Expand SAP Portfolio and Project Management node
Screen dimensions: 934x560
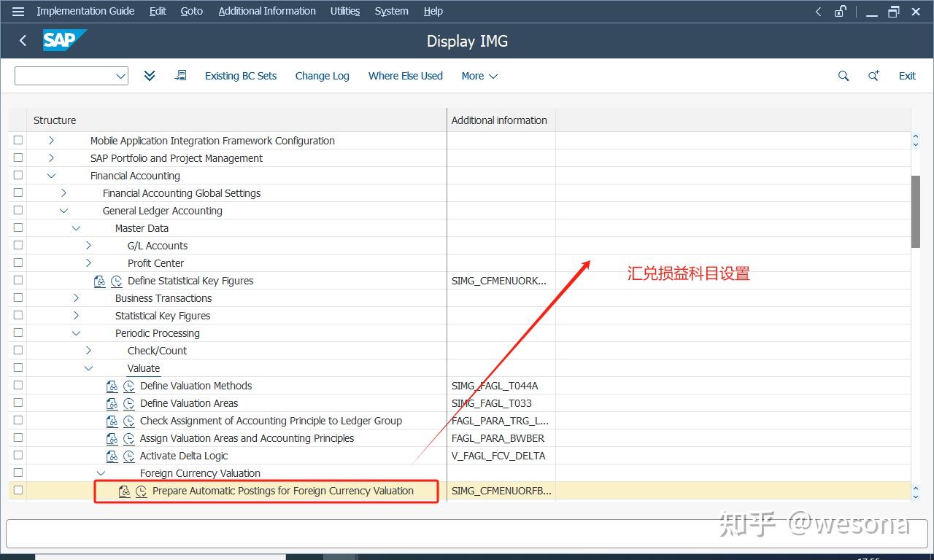[x=51, y=157]
